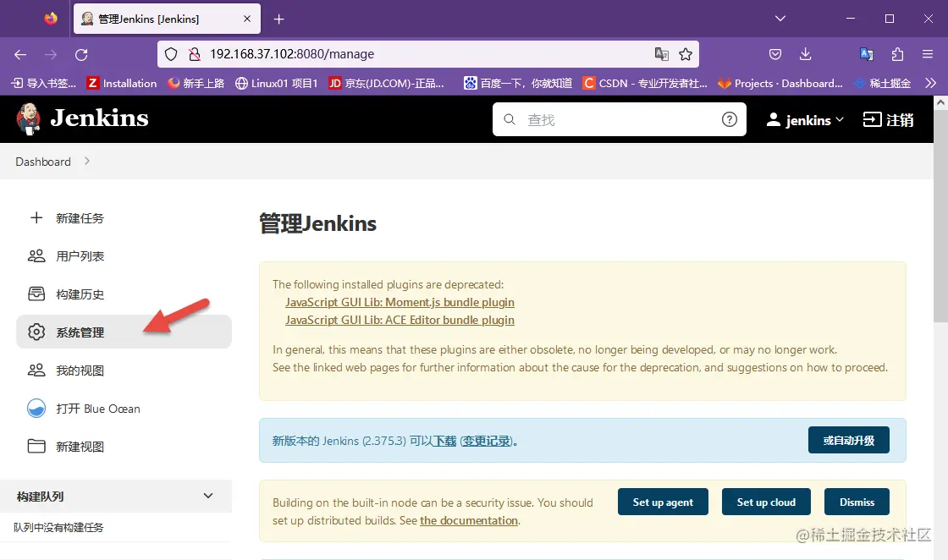
Task: Bookmark this page with the star icon
Action: (x=686, y=54)
